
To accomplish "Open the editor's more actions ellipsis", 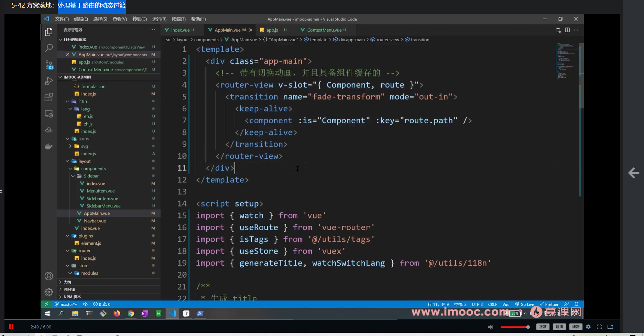I will (x=576, y=30).
